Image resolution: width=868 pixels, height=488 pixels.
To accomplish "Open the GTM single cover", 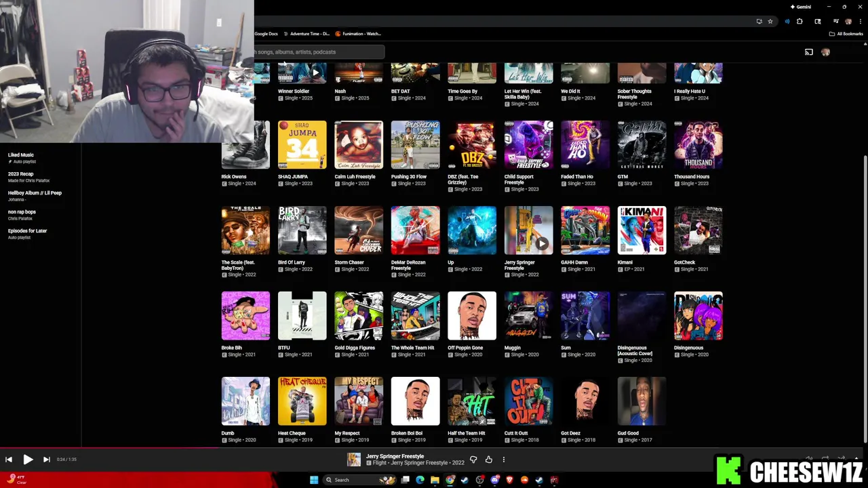I will 642,145.
